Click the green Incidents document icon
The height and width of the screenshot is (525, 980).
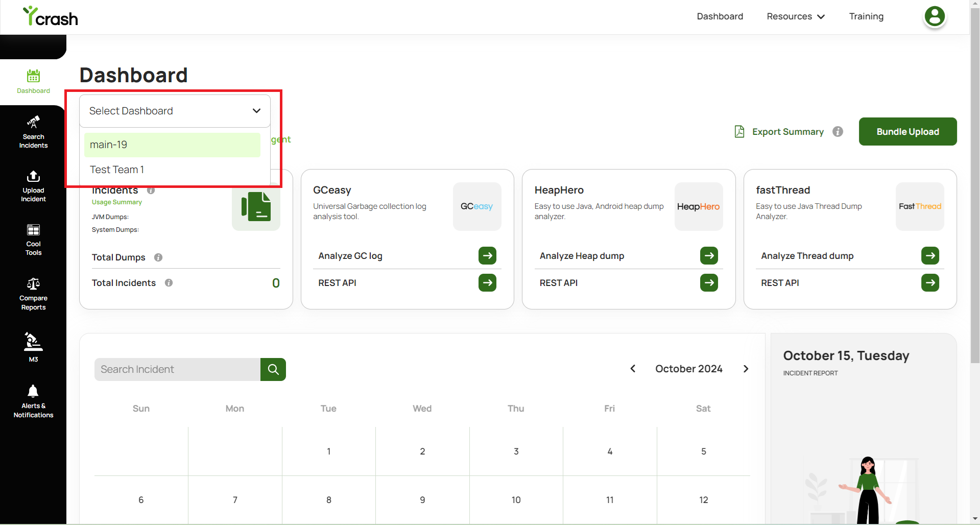tap(256, 206)
